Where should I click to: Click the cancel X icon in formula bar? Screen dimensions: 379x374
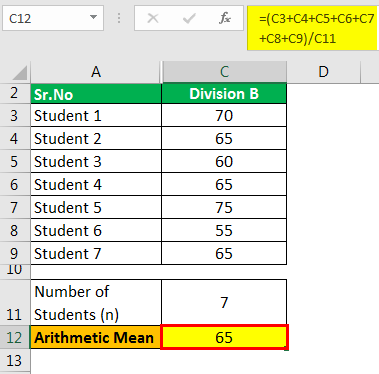tap(153, 18)
